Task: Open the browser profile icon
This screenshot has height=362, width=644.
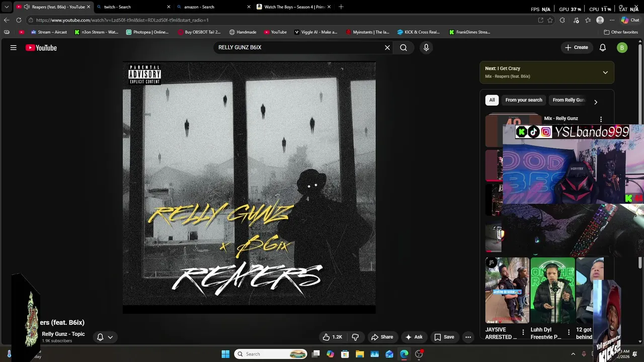Action: [600, 20]
